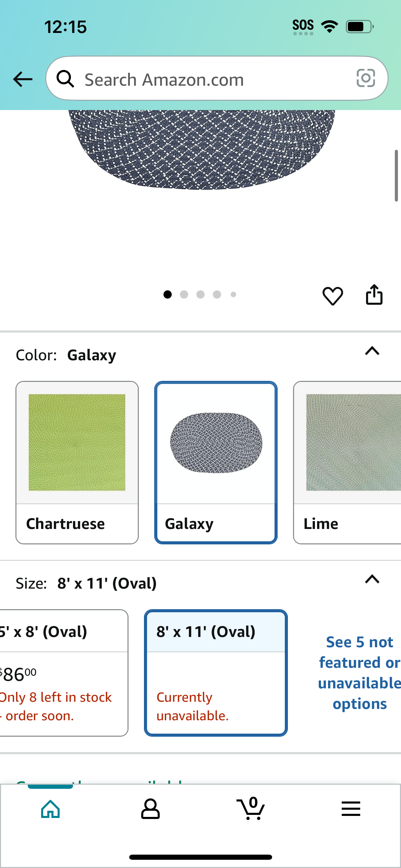
Task: Select the 8' x 11' (Oval) size option
Action: (x=216, y=673)
